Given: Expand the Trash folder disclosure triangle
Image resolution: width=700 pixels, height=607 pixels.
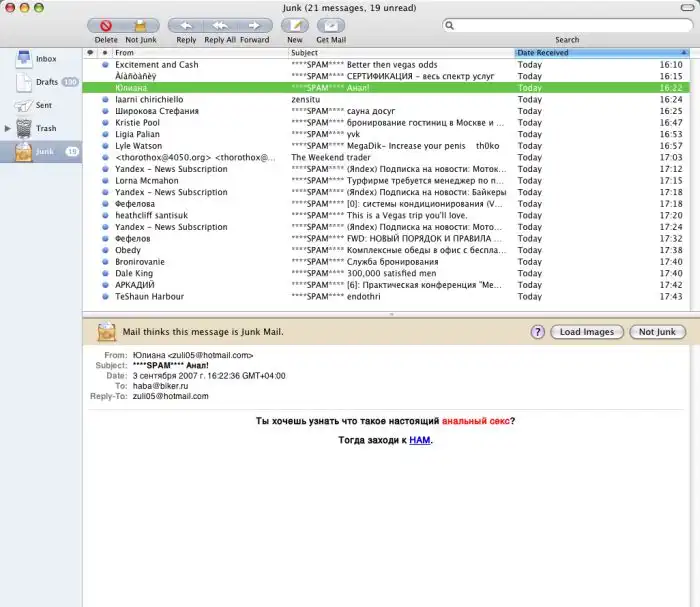Looking at the screenshot, I should click(x=8, y=128).
